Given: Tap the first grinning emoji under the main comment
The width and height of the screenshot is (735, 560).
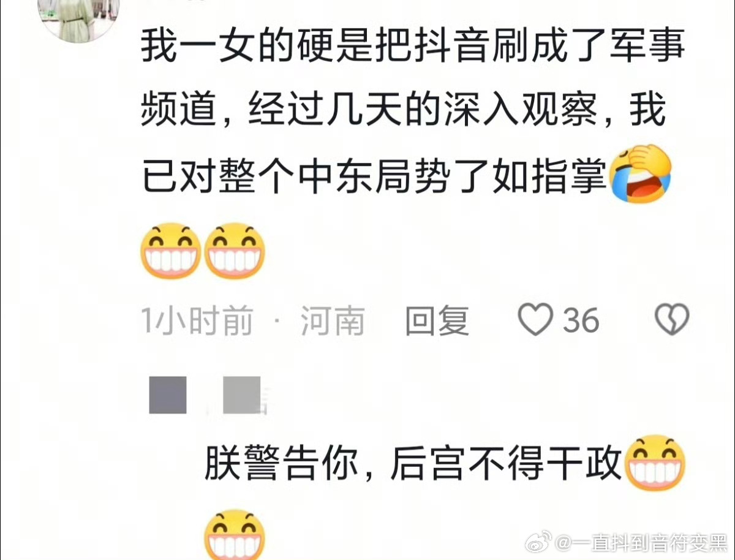Looking at the screenshot, I should click(171, 251).
